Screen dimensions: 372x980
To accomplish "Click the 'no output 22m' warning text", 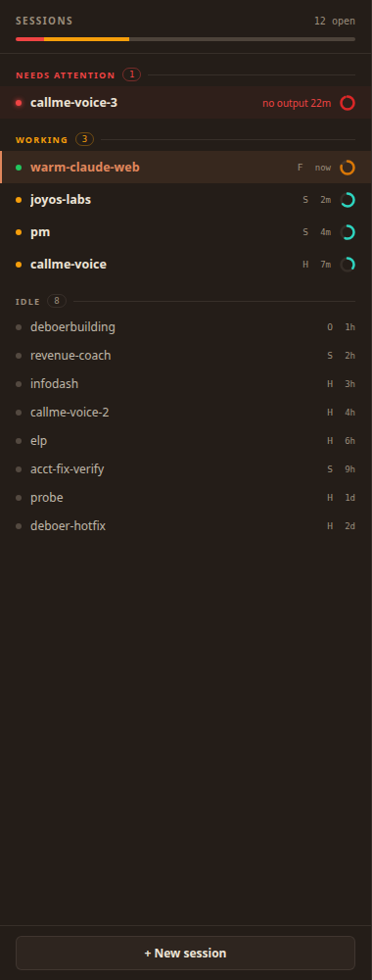I will (297, 103).
